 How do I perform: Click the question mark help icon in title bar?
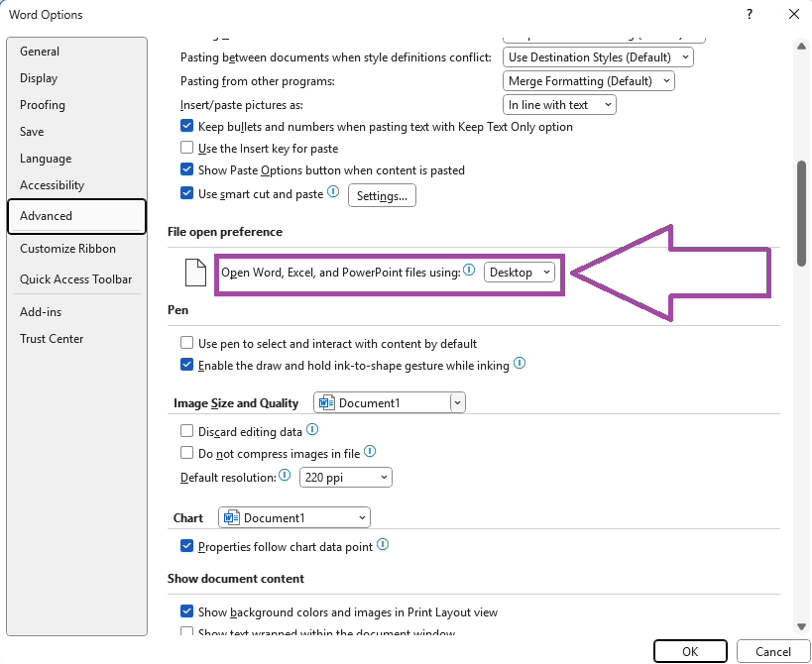click(x=750, y=15)
